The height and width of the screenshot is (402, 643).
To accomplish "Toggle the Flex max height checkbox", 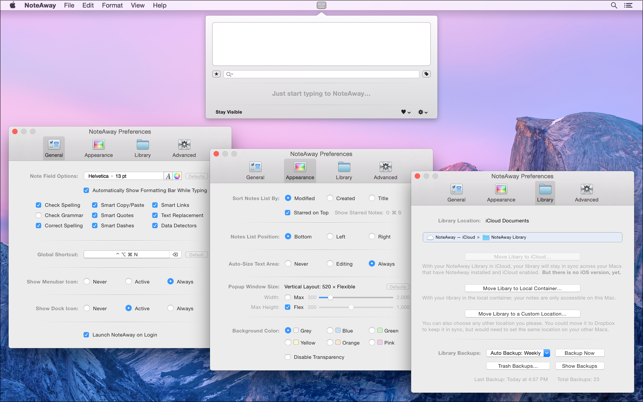I will (x=287, y=307).
